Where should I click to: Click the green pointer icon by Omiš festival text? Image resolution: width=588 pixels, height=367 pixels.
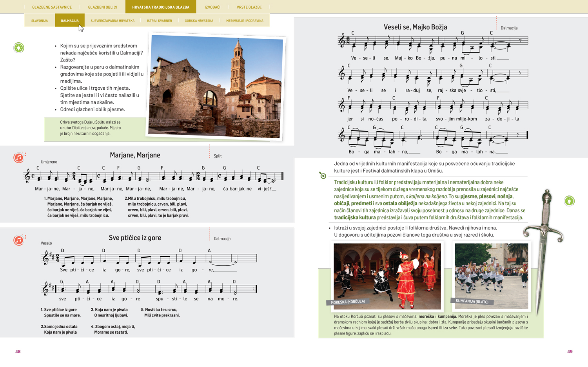pos(323,175)
